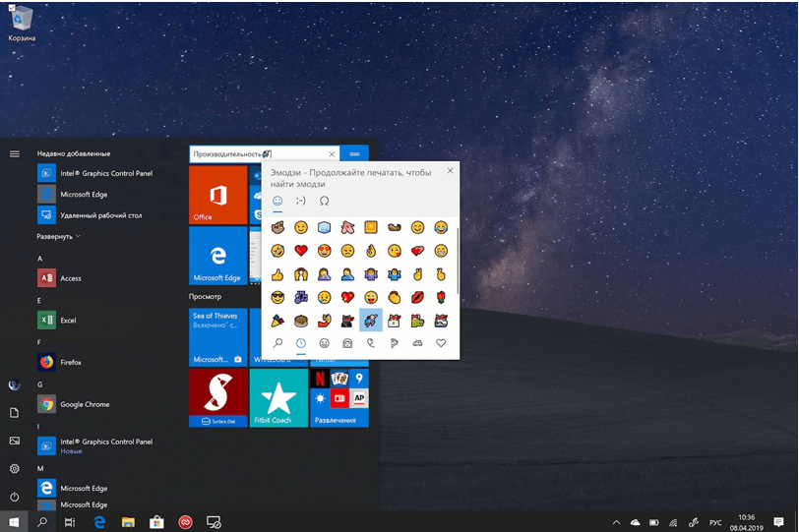Select the highlighted rocket emoji
799x532 pixels.
point(370,320)
